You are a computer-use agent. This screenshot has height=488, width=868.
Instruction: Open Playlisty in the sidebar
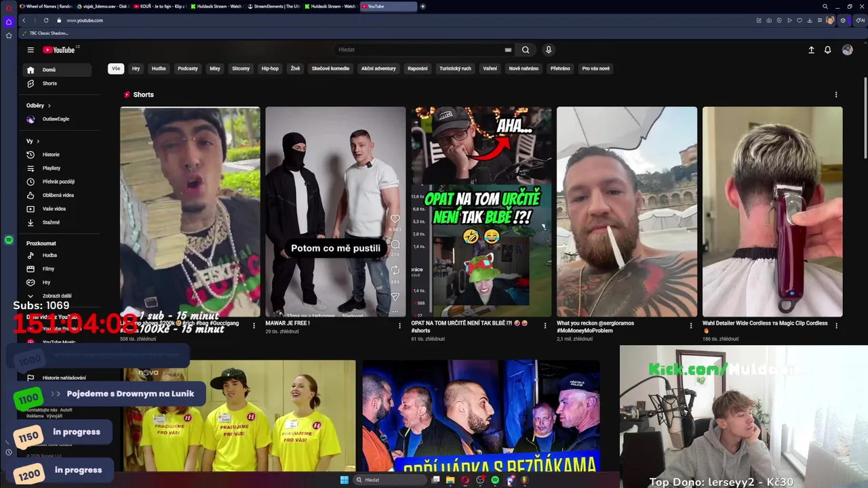pos(56,168)
